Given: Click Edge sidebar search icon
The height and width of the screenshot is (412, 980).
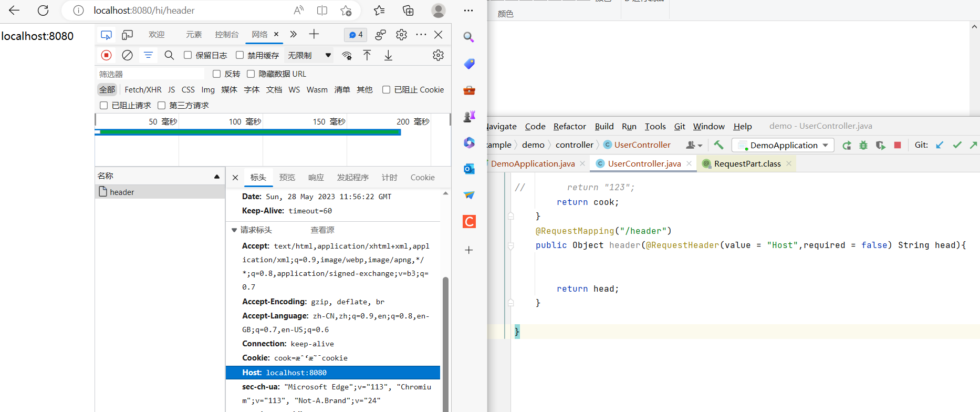Looking at the screenshot, I should [469, 37].
